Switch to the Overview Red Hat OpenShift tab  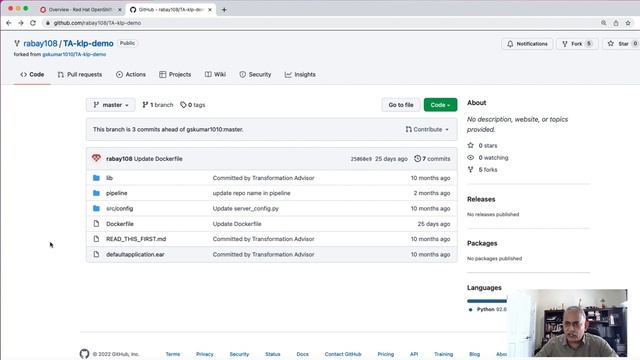pyautogui.click(x=80, y=9)
